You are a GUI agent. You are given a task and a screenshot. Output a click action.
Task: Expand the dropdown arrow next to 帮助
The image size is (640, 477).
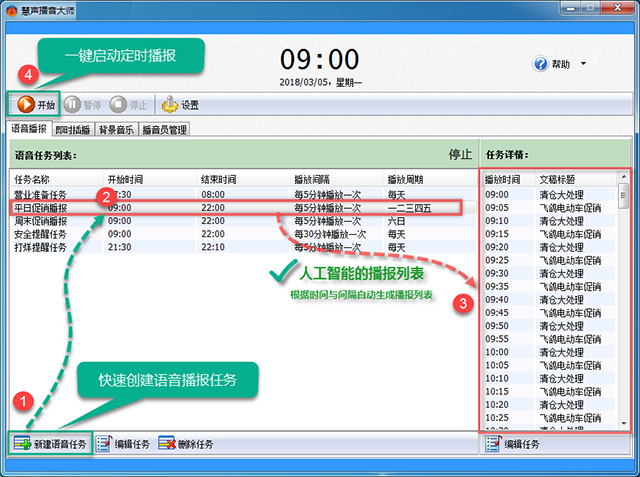click(583, 63)
